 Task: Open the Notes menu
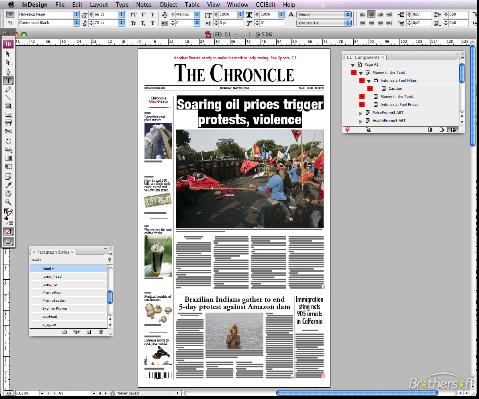pyautogui.click(x=144, y=4)
